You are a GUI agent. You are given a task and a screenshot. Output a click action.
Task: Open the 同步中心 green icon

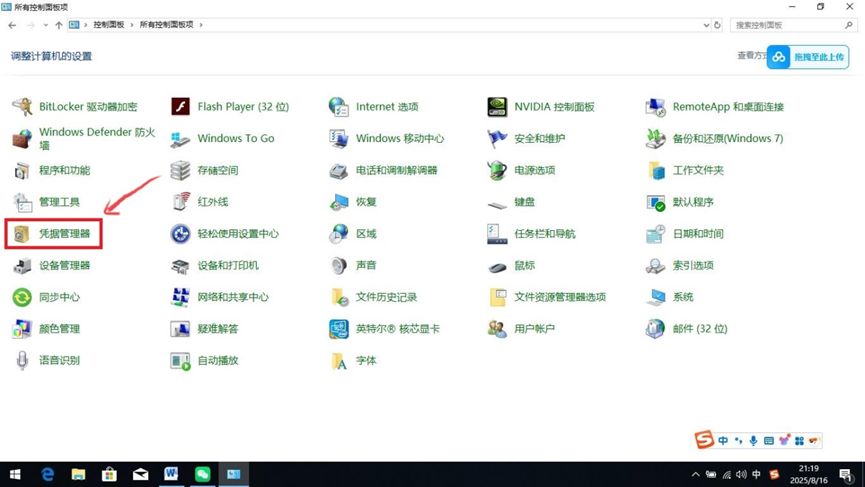23,297
